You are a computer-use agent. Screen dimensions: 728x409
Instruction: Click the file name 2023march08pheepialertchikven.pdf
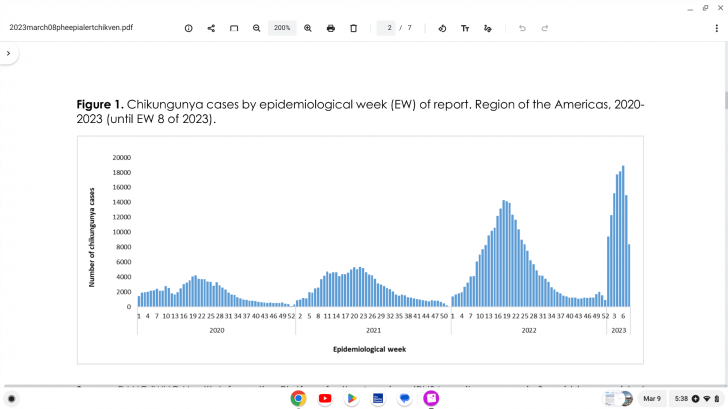coord(71,27)
